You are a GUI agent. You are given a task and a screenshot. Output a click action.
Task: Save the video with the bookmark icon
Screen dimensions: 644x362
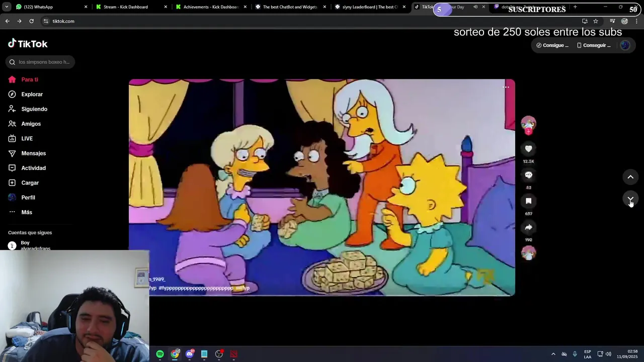pyautogui.click(x=528, y=201)
